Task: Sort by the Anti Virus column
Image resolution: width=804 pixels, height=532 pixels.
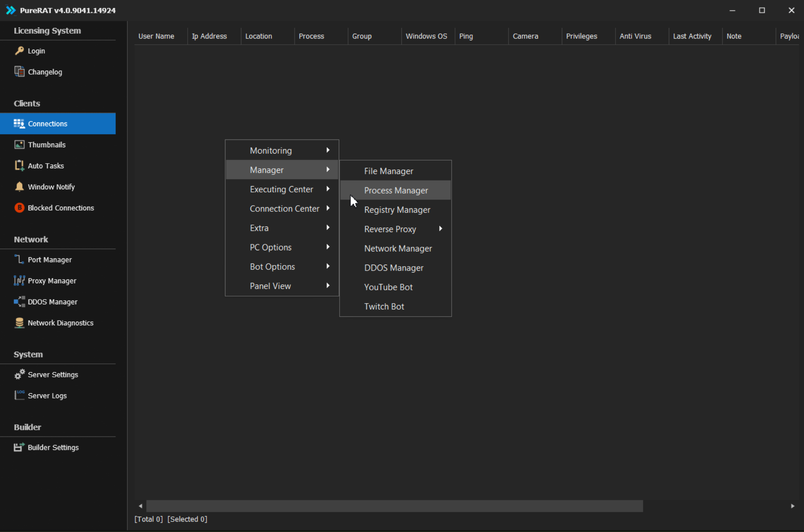Action: [642, 36]
